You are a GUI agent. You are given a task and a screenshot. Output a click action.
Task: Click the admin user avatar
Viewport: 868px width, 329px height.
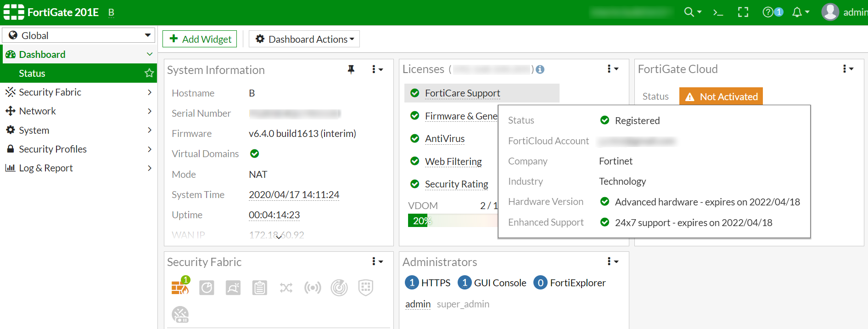click(x=830, y=12)
